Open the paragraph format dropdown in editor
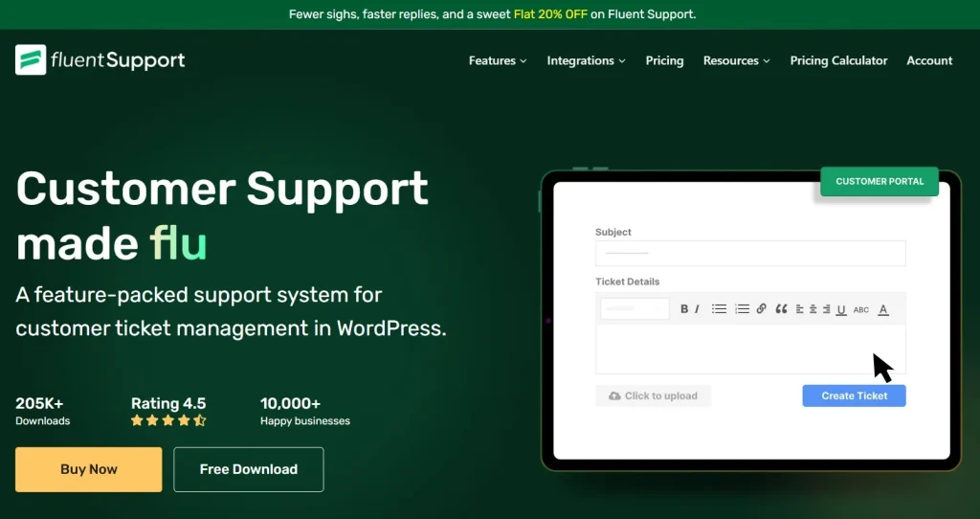The image size is (980, 519). (x=635, y=309)
